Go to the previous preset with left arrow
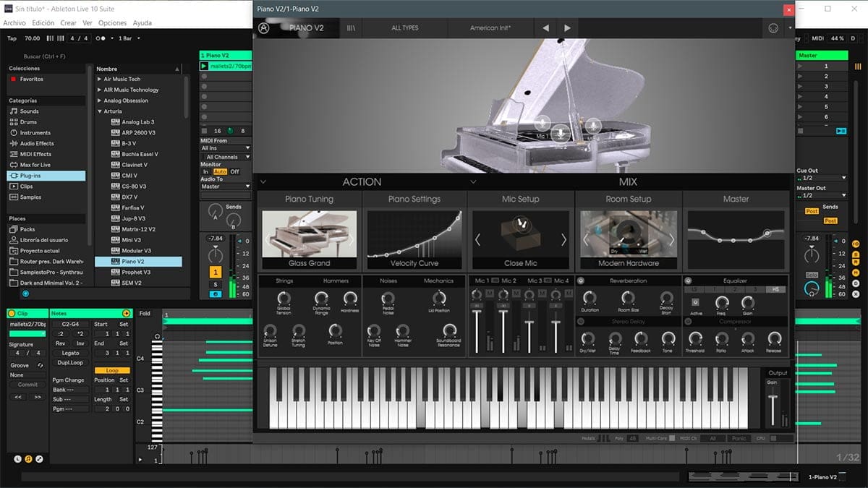 (545, 28)
